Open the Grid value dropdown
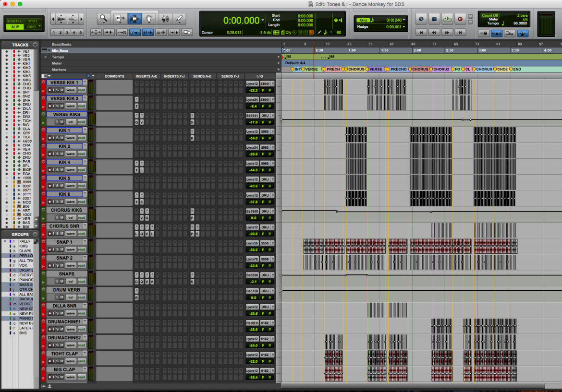562x392 pixels. [404, 20]
